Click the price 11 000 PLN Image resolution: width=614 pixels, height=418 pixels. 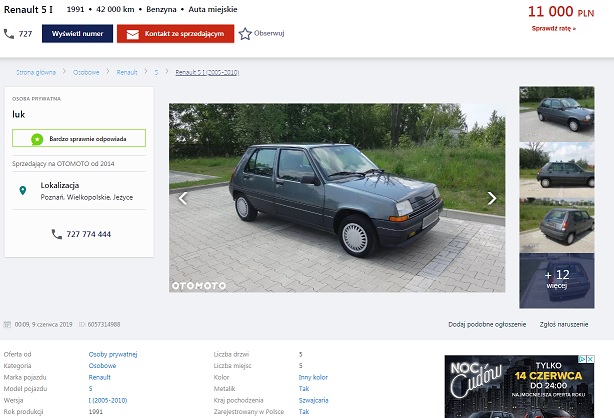(x=561, y=12)
